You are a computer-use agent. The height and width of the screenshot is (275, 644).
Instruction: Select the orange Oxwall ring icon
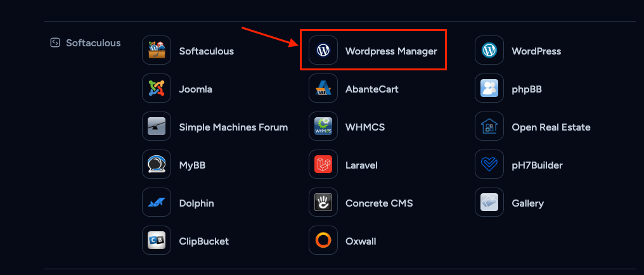(323, 240)
